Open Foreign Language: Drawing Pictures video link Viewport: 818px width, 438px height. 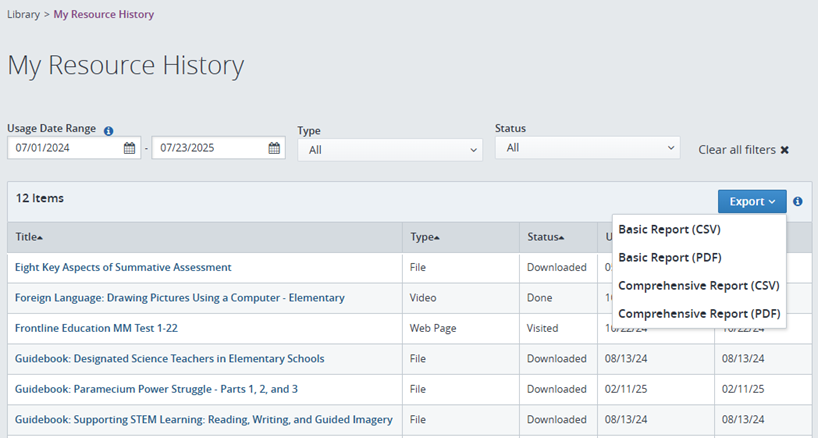180,298
